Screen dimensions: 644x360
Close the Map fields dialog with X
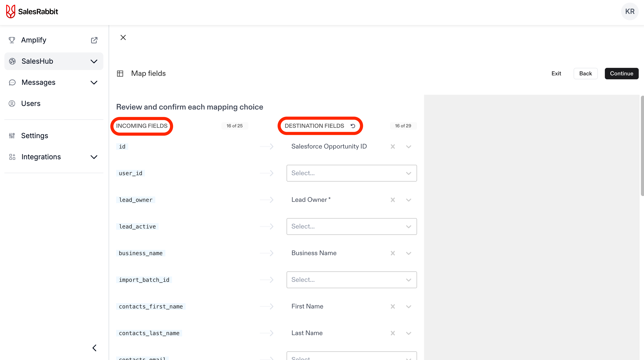point(123,37)
